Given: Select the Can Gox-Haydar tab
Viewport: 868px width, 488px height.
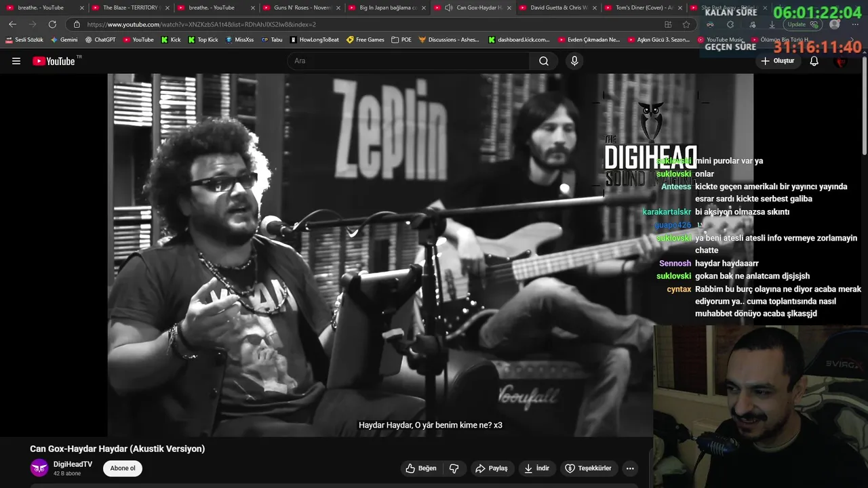Looking at the screenshot, I should [472, 7].
